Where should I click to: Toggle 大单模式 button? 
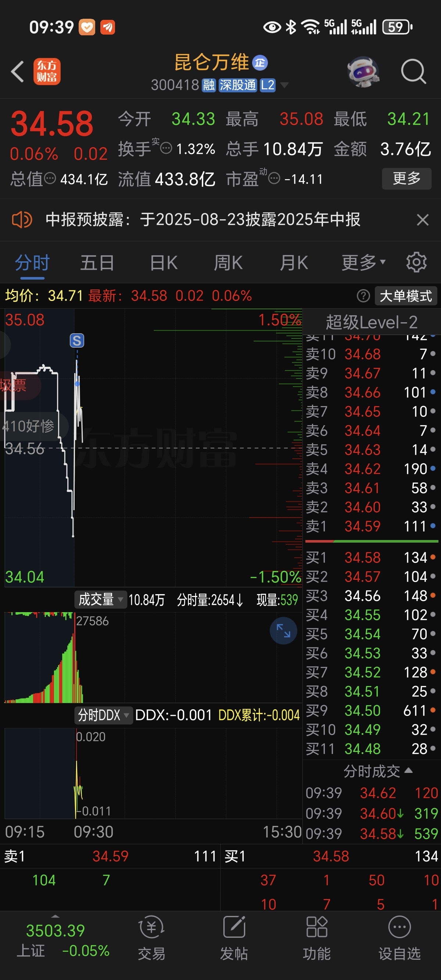(x=406, y=296)
